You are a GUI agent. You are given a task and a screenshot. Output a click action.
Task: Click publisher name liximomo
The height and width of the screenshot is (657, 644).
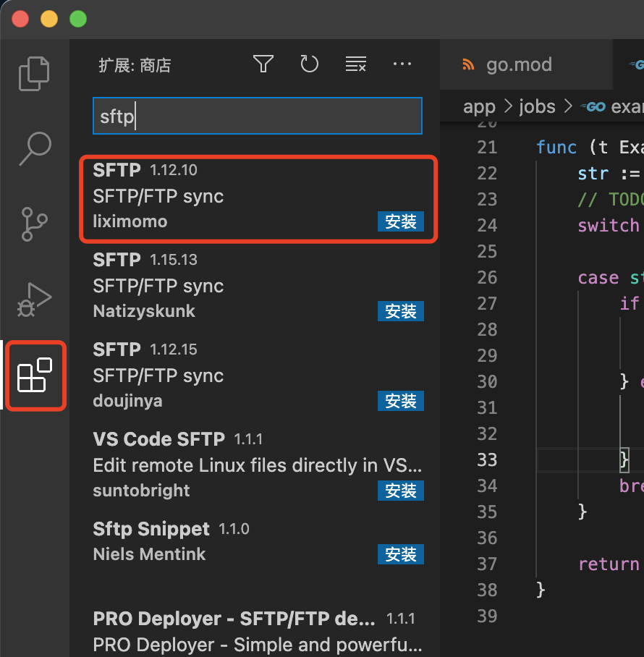130,221
